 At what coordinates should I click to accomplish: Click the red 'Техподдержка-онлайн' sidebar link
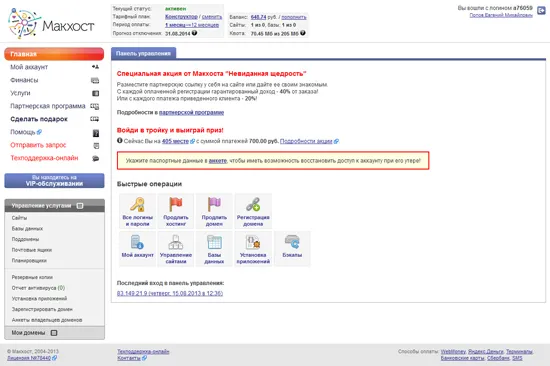coord(44,158)
